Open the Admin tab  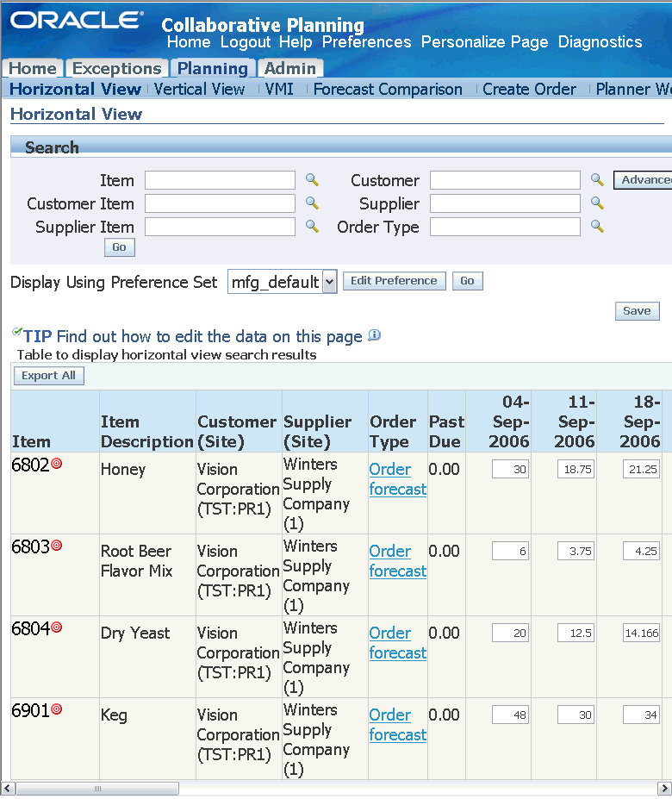tap(289, 68)
